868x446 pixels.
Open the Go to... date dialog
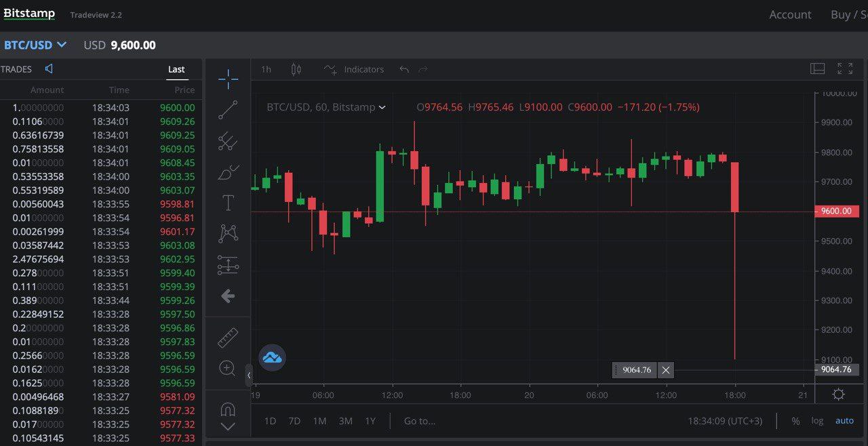(x=420, y=421)
